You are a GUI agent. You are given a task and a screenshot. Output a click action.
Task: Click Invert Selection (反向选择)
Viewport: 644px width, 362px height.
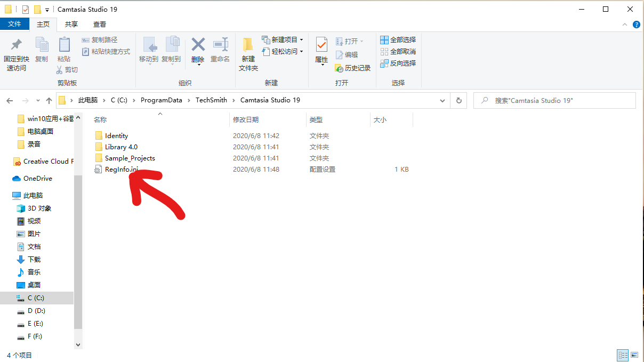click(x=398, y=63)
